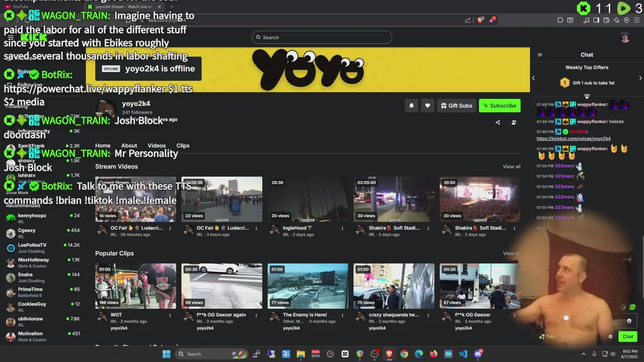
Task: Toggle the microphone icon in system tray
Action: click(594, 354)
